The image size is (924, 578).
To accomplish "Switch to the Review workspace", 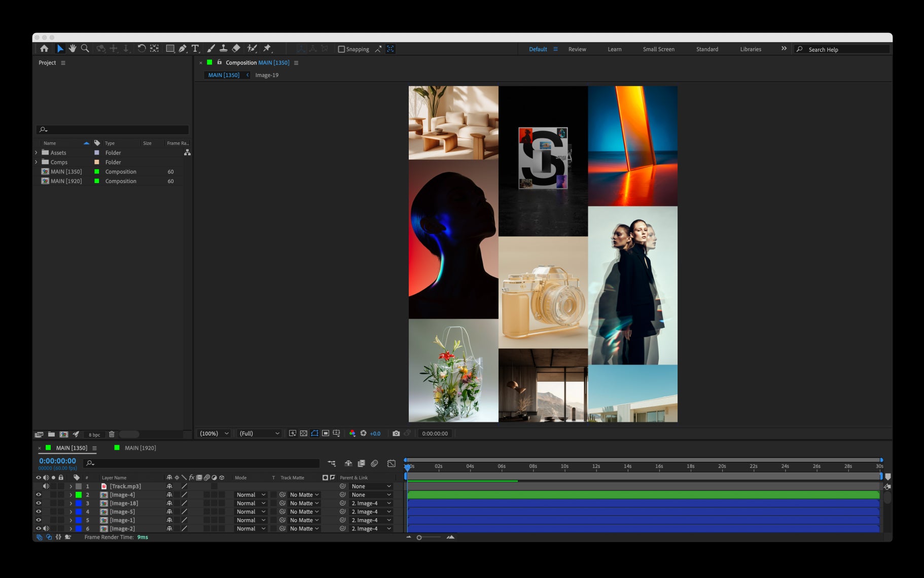I will coord(577,49).
